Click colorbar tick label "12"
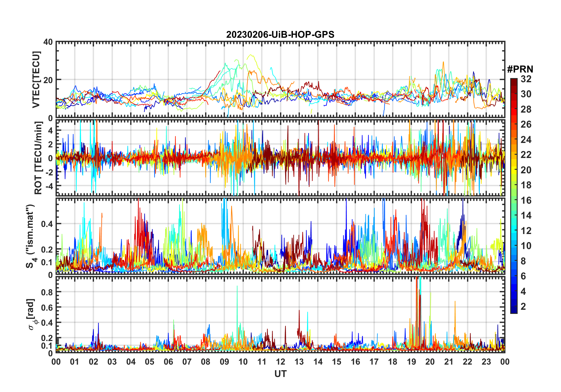This screenshot has width=561, height=392. click(x=526, y=231)
